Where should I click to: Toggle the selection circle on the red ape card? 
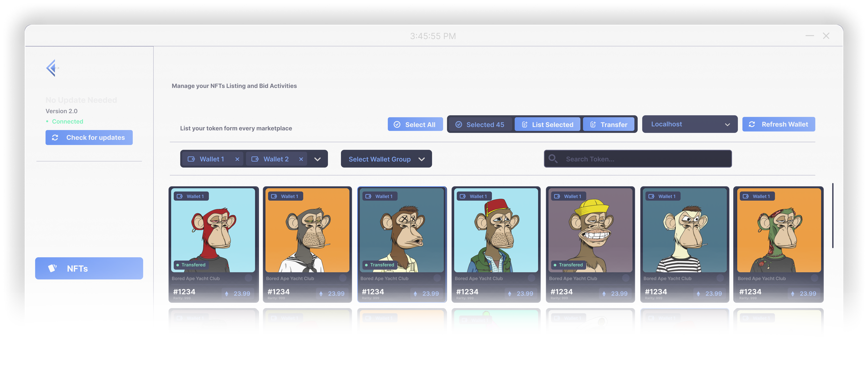click(248, 278)
